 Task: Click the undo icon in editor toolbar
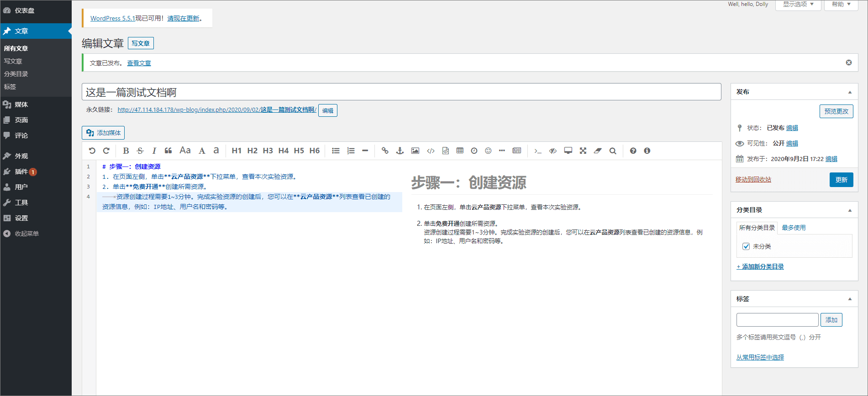(92, 151)
